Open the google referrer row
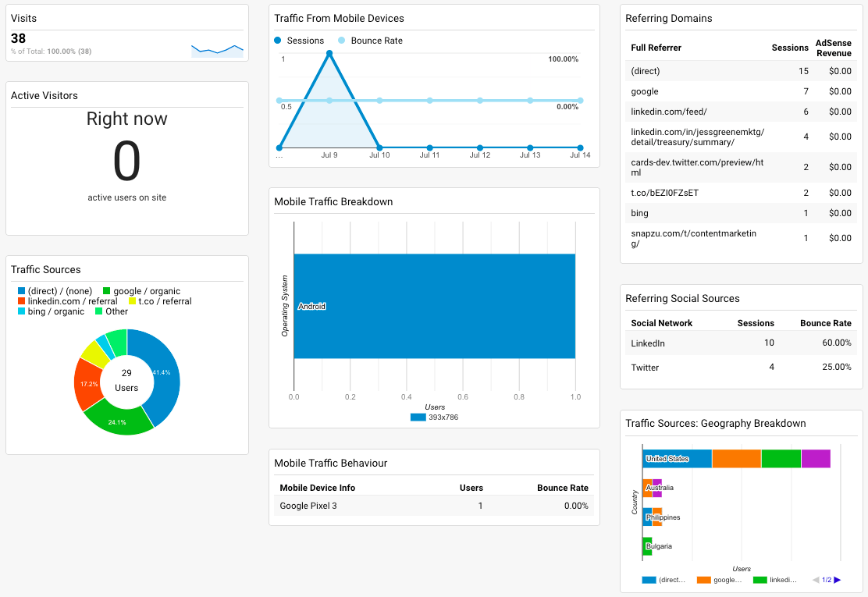The width and height of the screenshot is (868, 597). coord(742,91)
